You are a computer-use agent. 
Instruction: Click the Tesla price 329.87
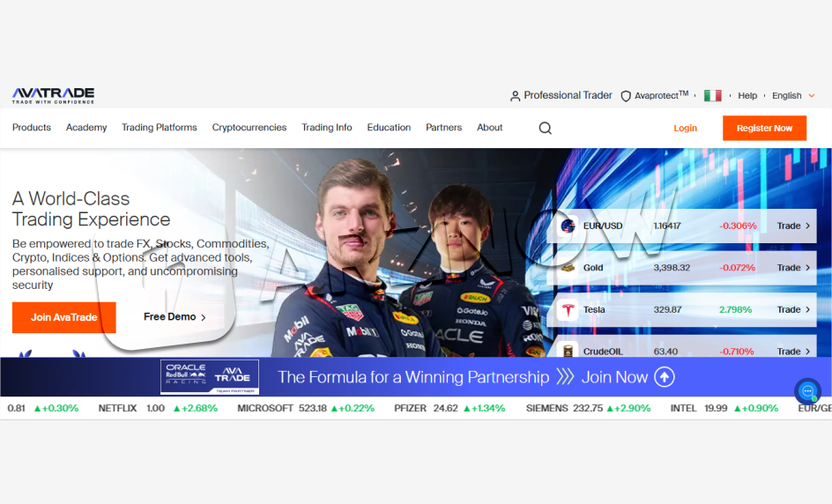667,310
